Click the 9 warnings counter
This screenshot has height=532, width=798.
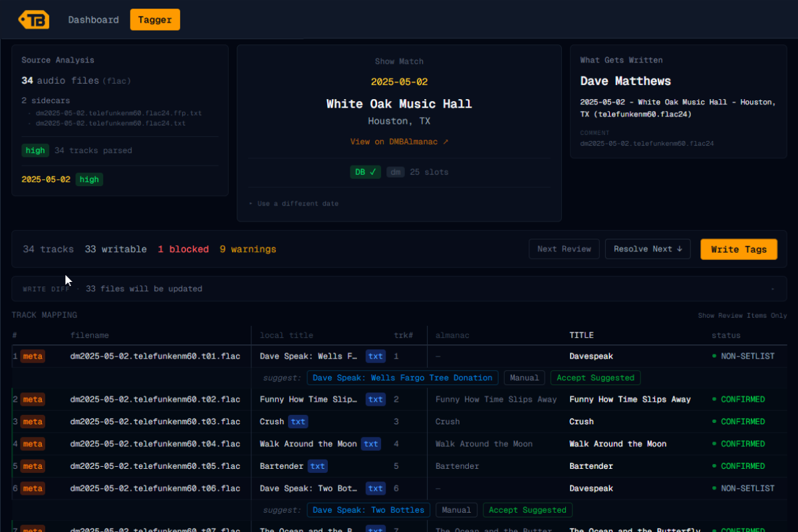(247, 249)
